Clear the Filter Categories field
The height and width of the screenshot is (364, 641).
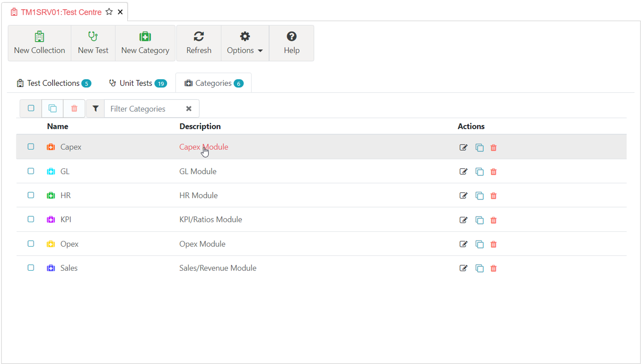pyautogui.click(x=189, y=109)
